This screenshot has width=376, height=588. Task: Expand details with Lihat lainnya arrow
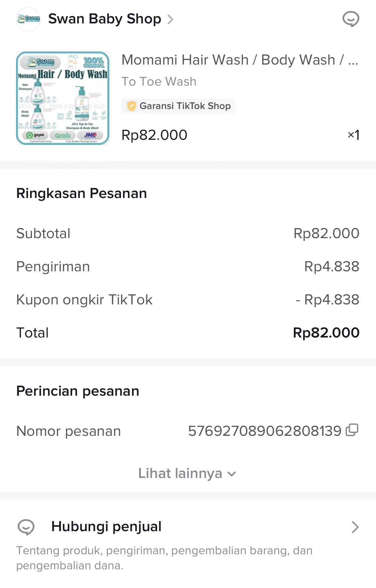pyautogui.click(x=232, y=474)
